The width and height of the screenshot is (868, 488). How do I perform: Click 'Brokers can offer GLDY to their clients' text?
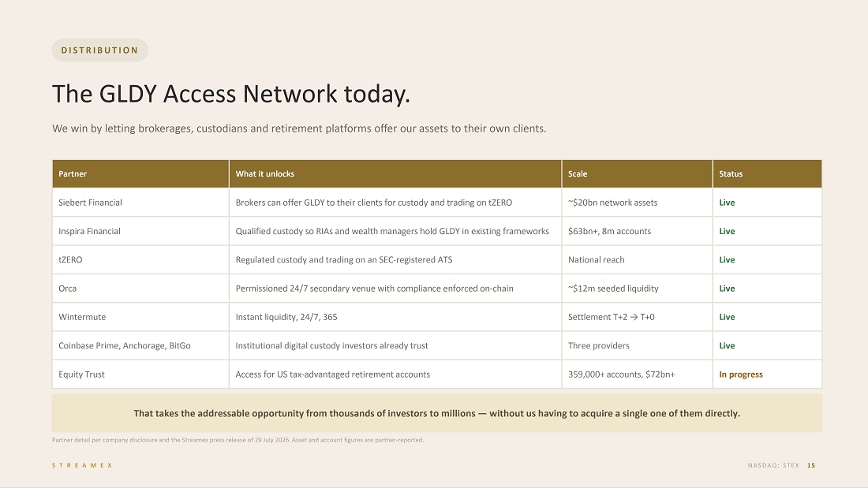click(374, 203)
